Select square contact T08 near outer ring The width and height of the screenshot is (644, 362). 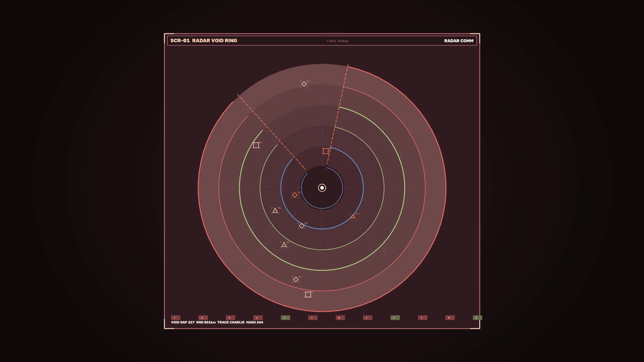308,295
